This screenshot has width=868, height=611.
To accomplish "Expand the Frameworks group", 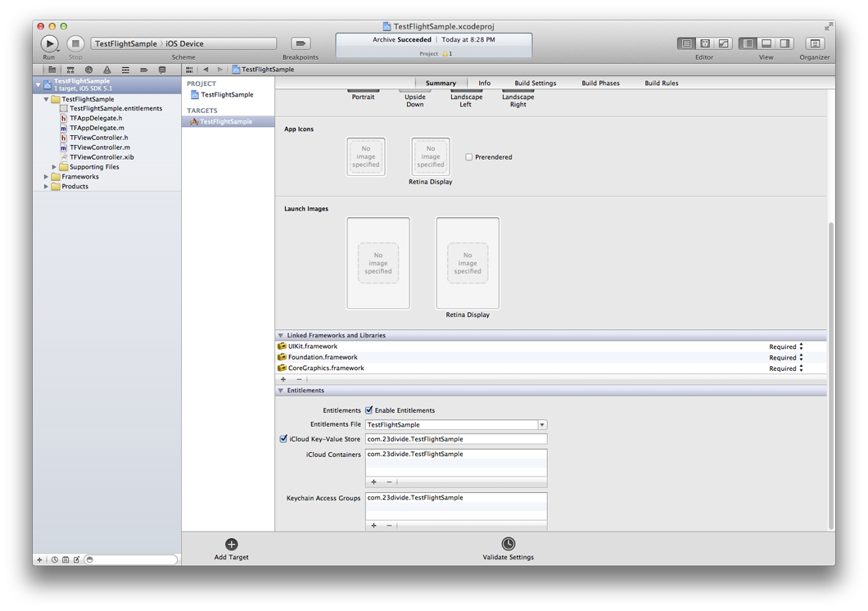I will point(46,177).
